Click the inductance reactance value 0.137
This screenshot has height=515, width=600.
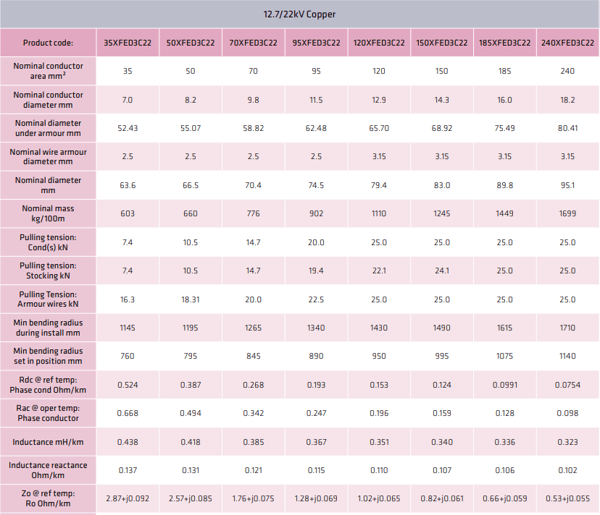[127, 469]
